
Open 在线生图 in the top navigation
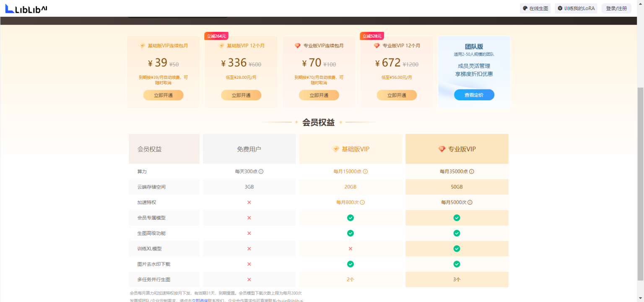click(x=535, y=8)
